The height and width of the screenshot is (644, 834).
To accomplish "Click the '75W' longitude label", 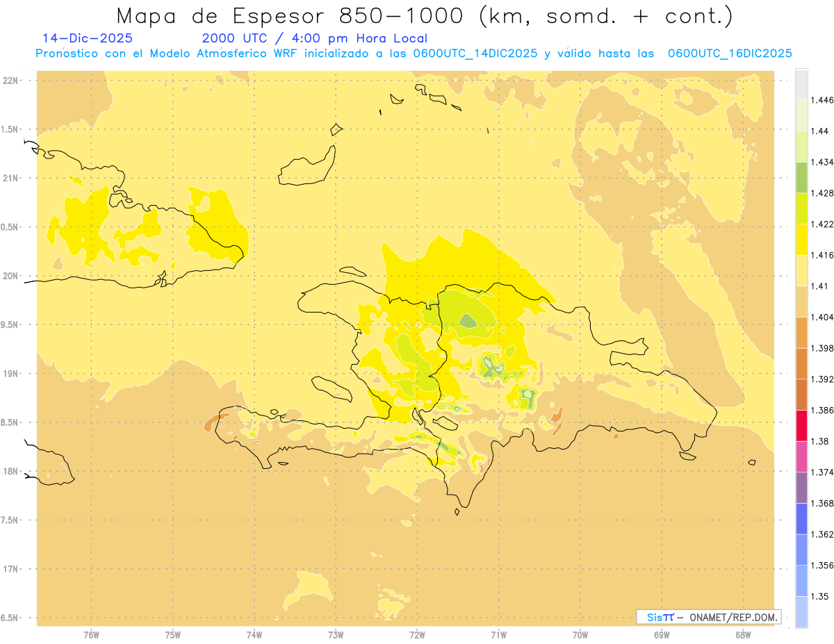I will pos(173,635).
